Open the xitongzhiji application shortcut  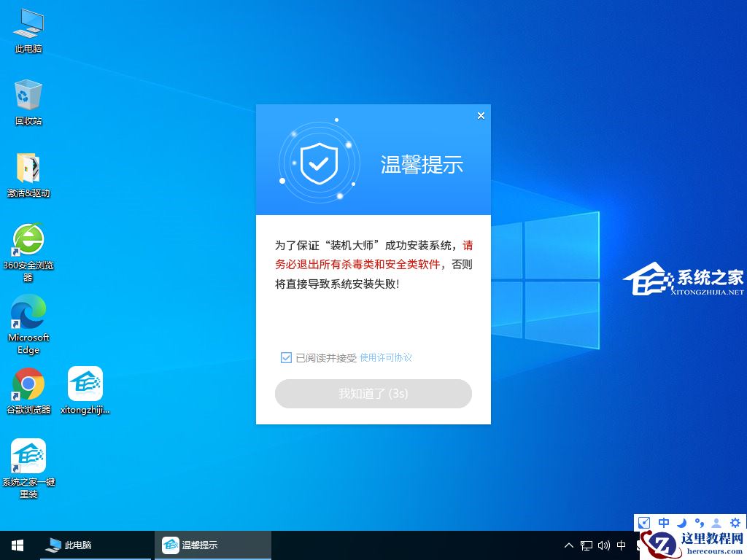point(85,382)
